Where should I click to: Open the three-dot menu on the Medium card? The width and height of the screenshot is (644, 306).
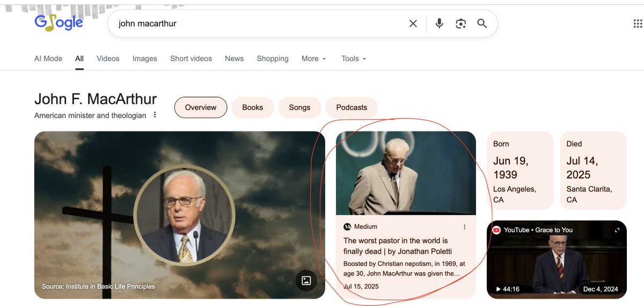[x=465, y=227]
